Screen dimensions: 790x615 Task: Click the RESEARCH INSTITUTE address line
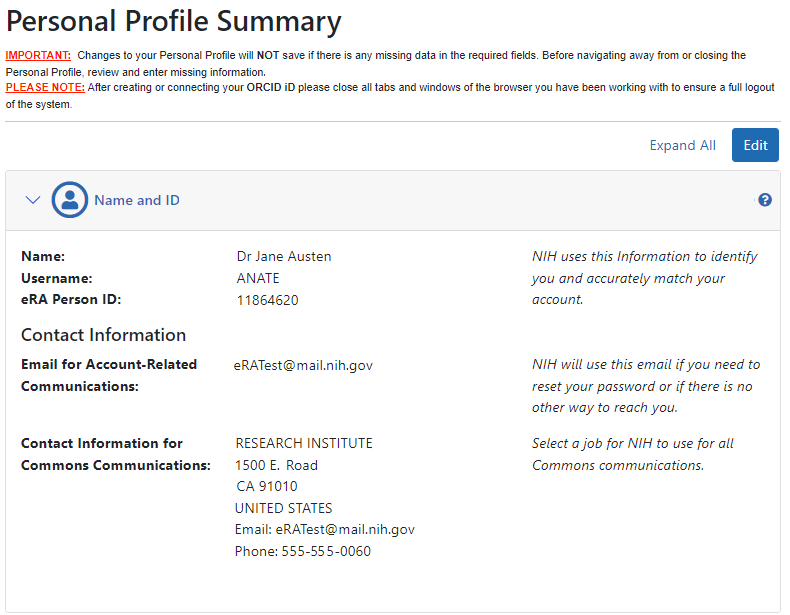pyautogui.click(x=304, y=443)
